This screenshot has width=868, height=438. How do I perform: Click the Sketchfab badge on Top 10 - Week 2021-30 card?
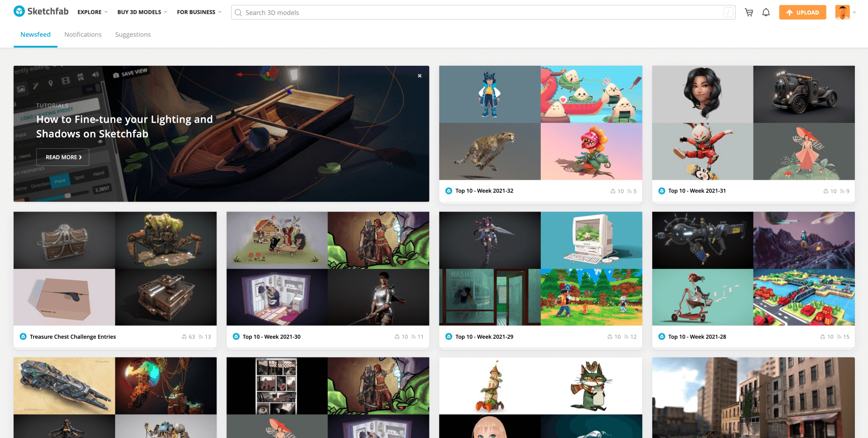pyautogui.click(x=236, y=337)
